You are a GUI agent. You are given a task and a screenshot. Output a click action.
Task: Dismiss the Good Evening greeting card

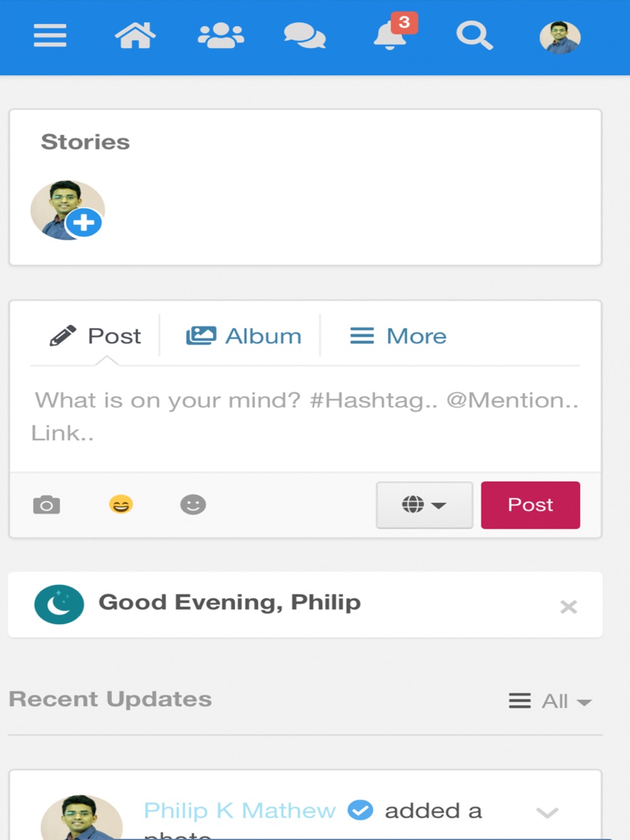[x=568, y=607]
